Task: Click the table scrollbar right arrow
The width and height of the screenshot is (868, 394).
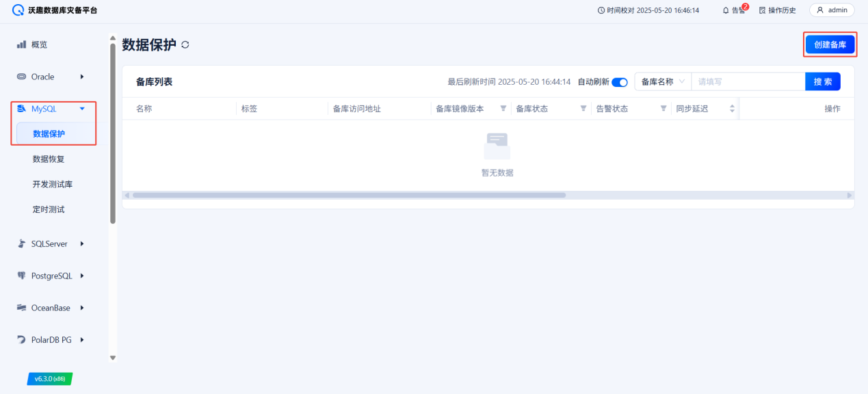Action: pos(850,195)
